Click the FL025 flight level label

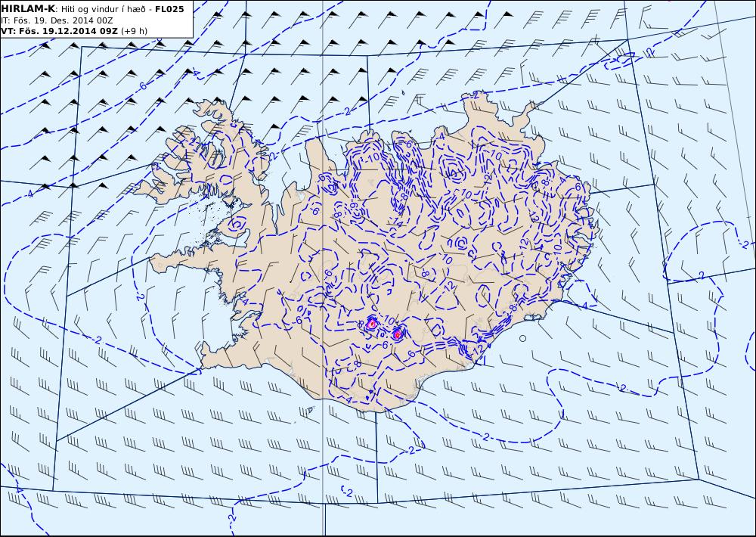(x=169, y=9)
